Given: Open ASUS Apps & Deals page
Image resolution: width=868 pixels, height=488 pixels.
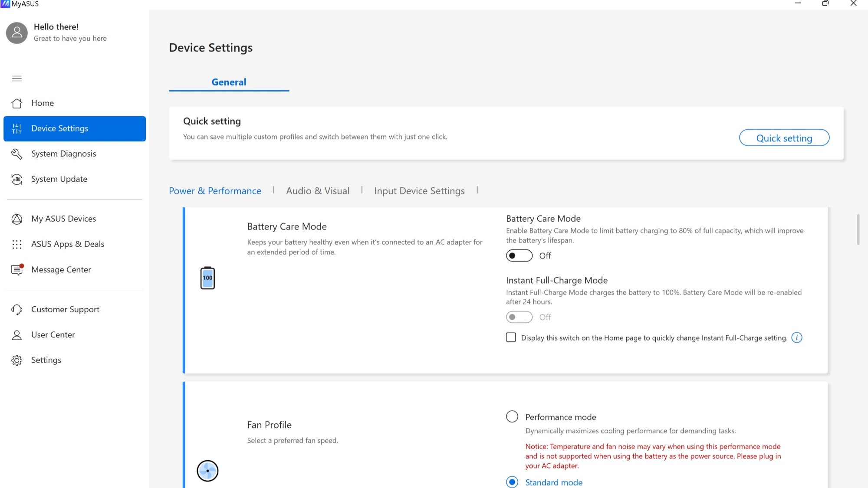Looking at the screenshot, I should [75, 244].
